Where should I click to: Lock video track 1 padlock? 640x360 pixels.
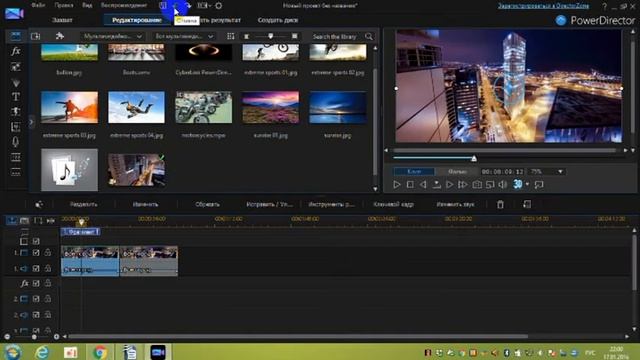point(48,253)
